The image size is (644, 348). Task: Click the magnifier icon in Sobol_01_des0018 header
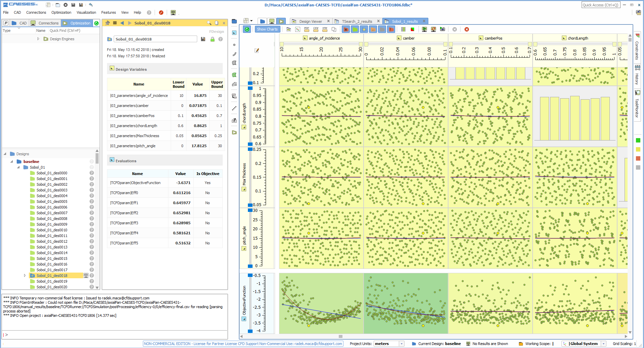click(x=209, y=23)
